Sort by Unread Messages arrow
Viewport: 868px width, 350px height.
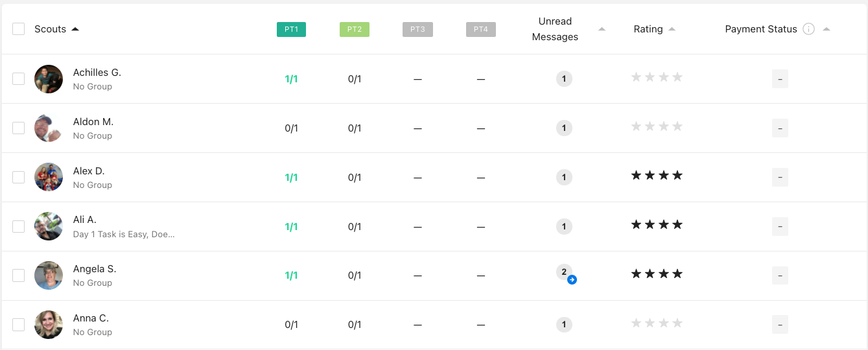[x=602, y=29]
